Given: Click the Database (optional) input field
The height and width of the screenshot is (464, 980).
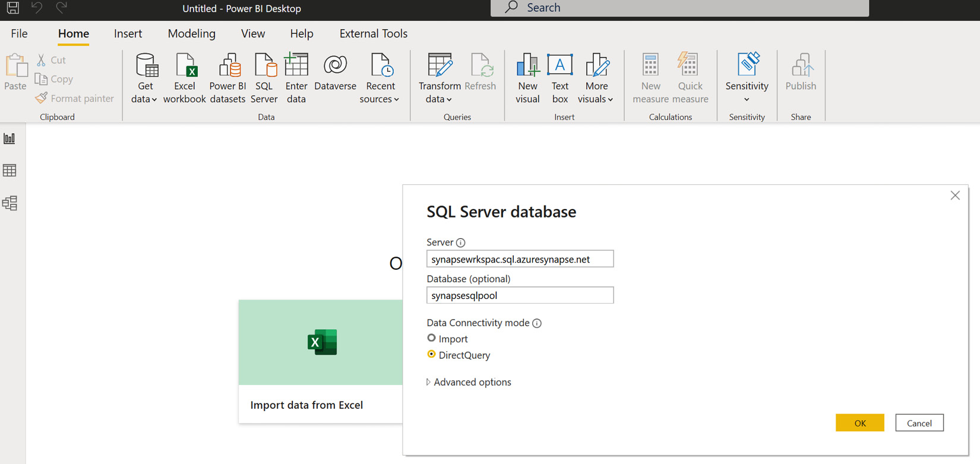Looking at the screenshot, I should pyautogui.click(x=520, y=295).
